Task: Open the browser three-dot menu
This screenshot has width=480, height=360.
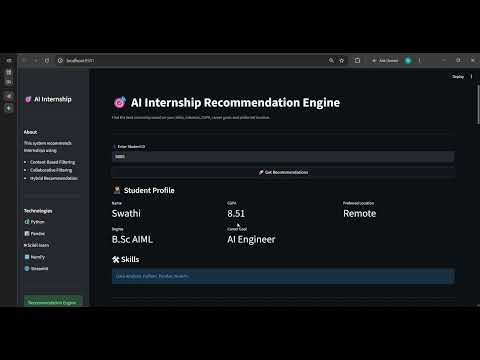Action: click(419, 60)
